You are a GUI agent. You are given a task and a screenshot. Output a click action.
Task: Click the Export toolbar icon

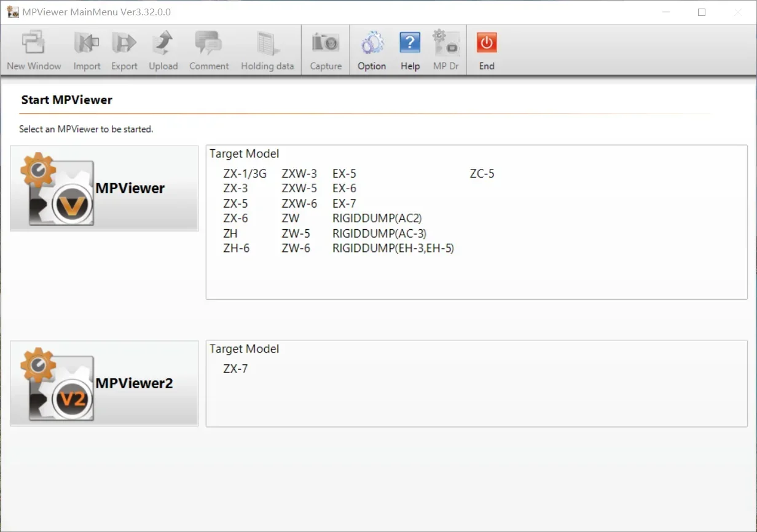point(124,43)
